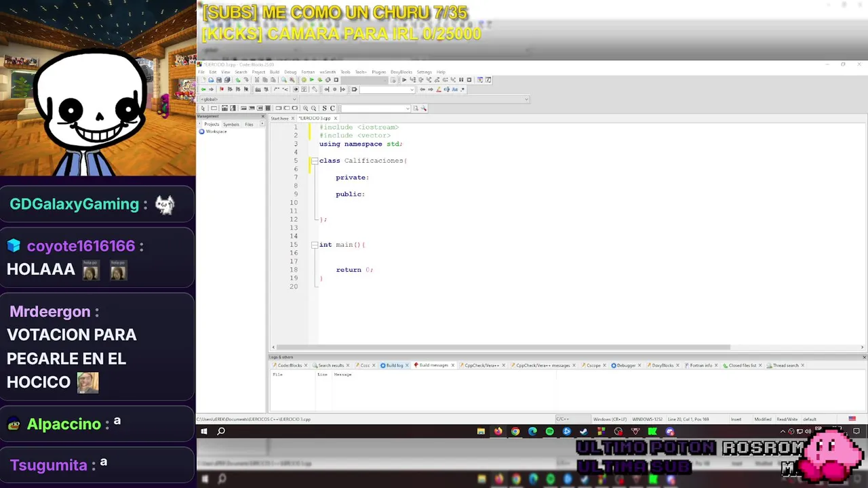The image size is (868, 488).
Task: Switch to the Search results tab
Action: point(331,365)
